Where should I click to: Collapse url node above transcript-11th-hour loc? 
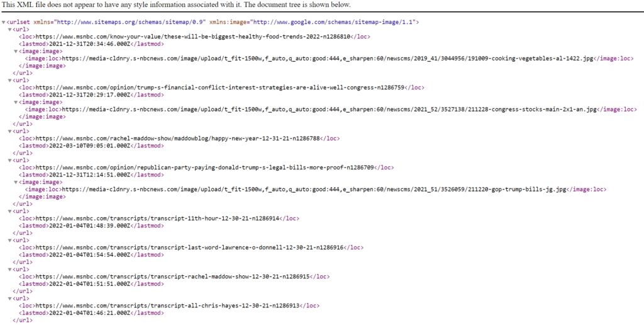[x=10, y=212]
